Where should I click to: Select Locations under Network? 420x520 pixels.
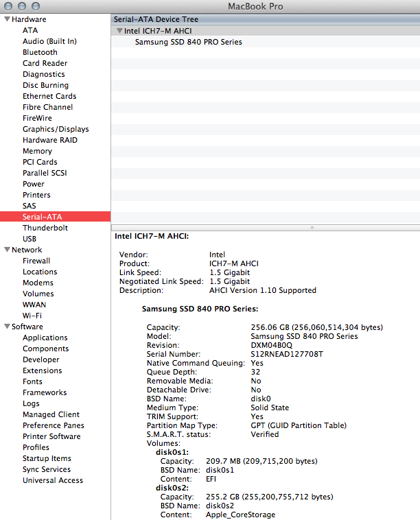[x=40, y=272]
